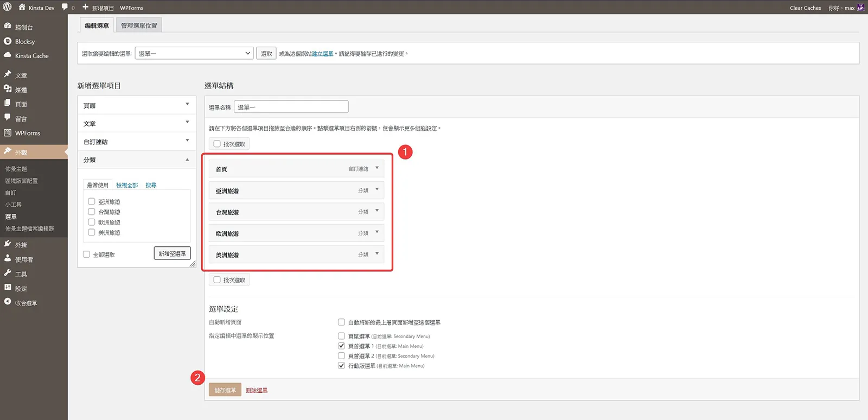This screenshot has height=420, width=868.
Task: Open the 外掛 plugin icon in sidebar
Action: pos(8,244)
